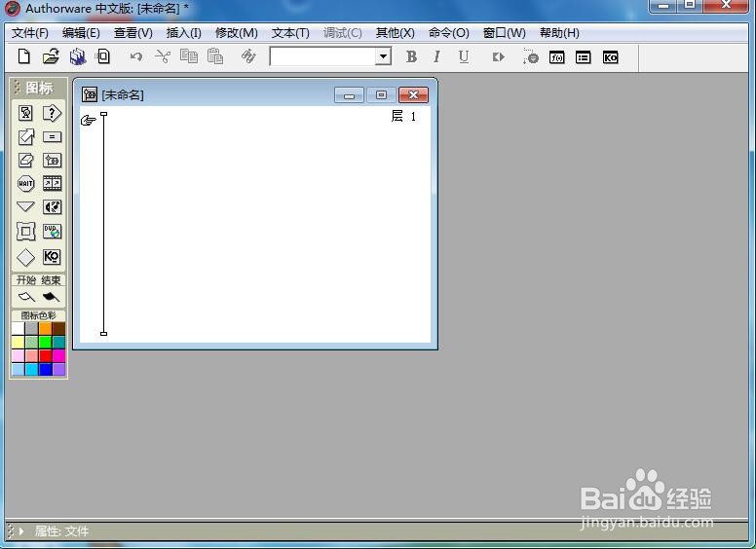This screenshot has height=549, width=756.
Task: Open the text style dropdown arrow
Action: (x=383, y=56)
